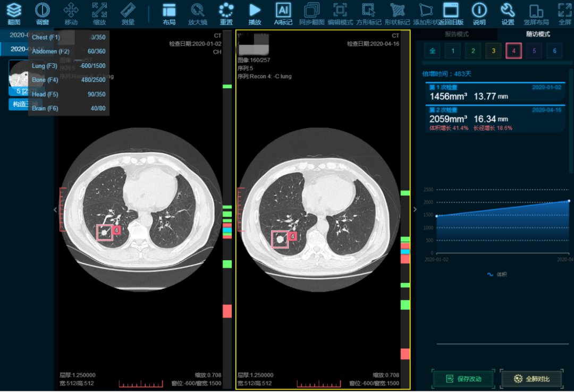Image resolution: width=574 pixels, height=392 pixels.
Task: Click the bottom red marker on the right slice bar
Action: pyautogui.click(x=405, y=354)
